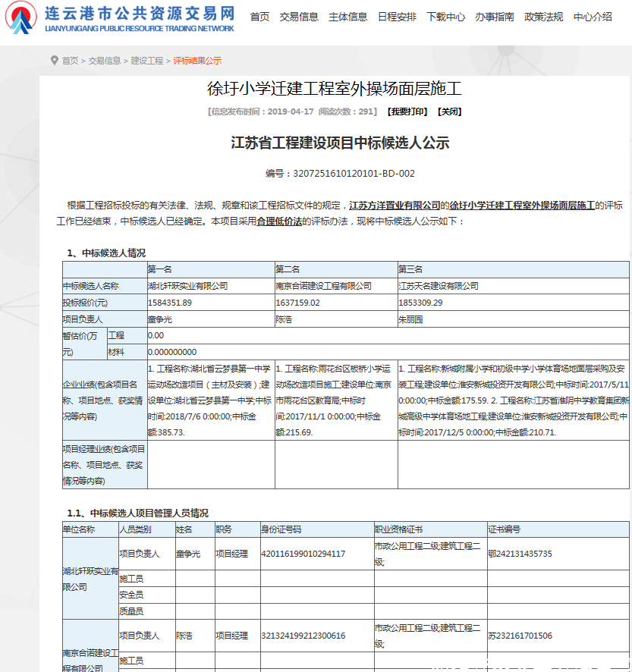Click the certificate number 苏232161701506
This screenshot has width=632, height=672.
click(x=520, y=636)
